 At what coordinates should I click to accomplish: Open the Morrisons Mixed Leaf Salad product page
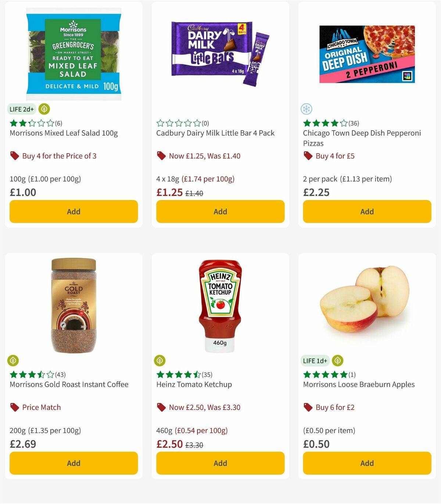pyautogui.click(x=64, y=133)
